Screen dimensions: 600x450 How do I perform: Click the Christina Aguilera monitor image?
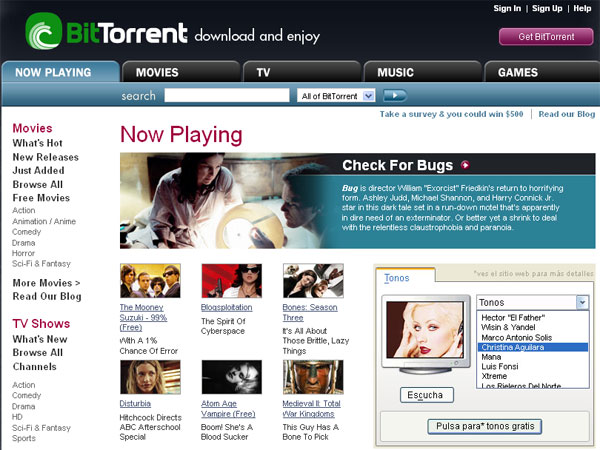click(x=425, y=330)
